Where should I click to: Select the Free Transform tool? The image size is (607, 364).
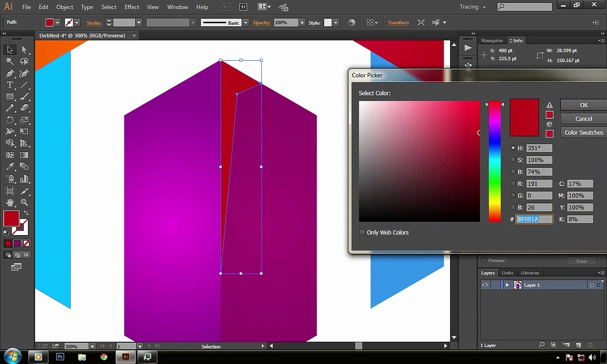(24, 131)
